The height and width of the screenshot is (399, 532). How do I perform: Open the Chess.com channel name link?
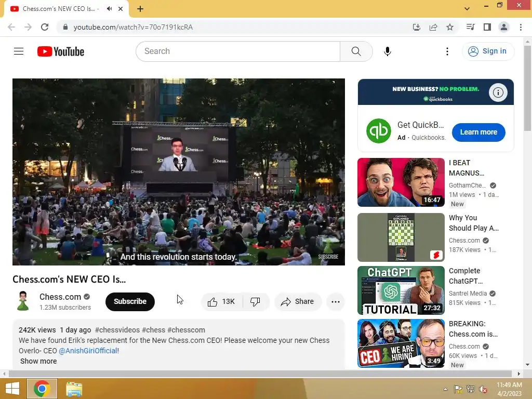tap(60, 297)
